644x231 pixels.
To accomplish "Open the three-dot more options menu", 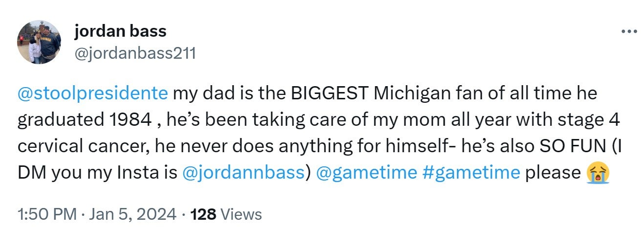I will pyautogui.click(x=628, y=31).
